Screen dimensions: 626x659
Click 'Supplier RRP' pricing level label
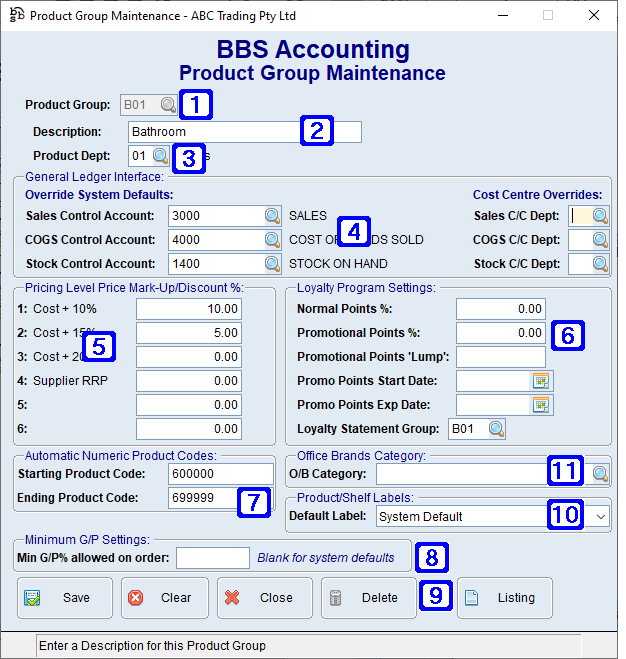[70, 381]
